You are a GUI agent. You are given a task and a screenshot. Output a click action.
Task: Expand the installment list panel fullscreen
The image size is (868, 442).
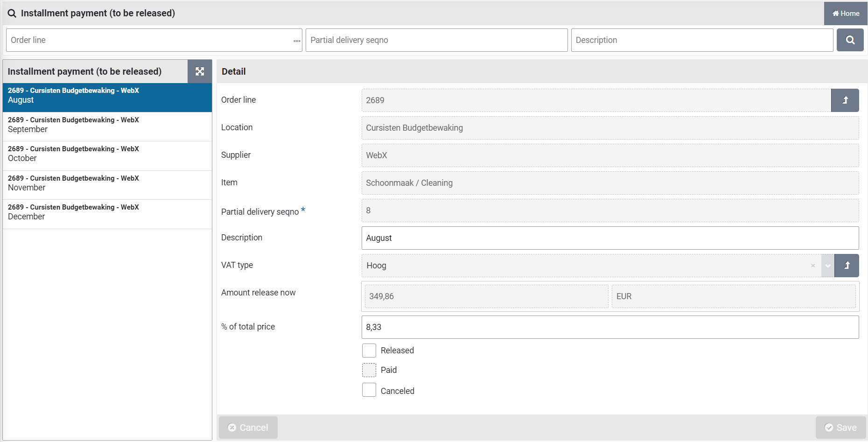[x=200, y=71]
